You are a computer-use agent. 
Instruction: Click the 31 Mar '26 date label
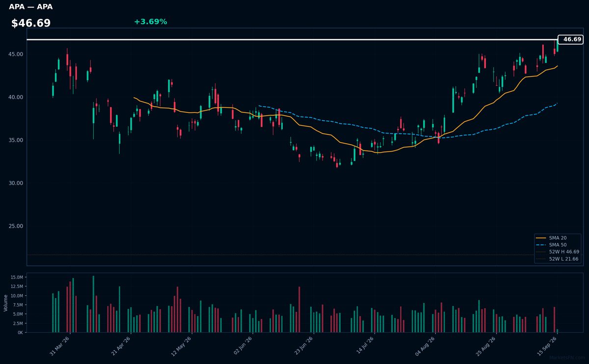click(x=60, y=346)
